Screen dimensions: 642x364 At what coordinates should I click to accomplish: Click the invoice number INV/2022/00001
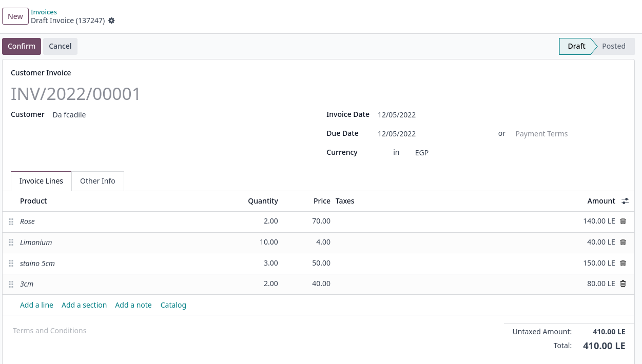[75, 94]
